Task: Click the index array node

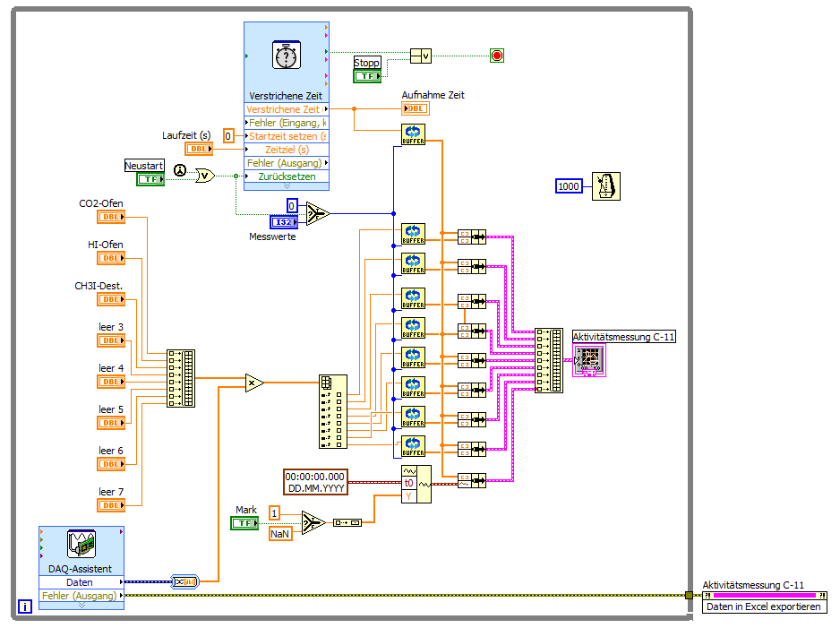Action: pyautogui.click(x=332, y=411)
